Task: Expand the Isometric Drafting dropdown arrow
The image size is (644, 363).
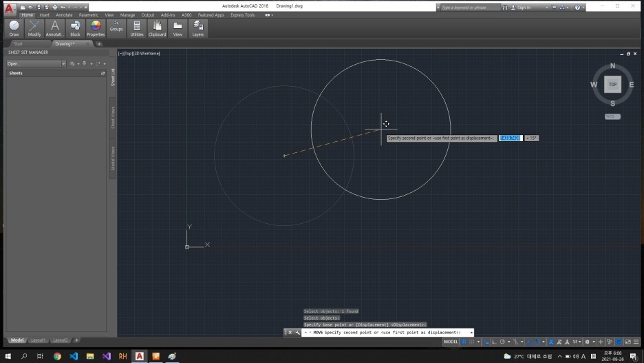Action: [522, 342]
